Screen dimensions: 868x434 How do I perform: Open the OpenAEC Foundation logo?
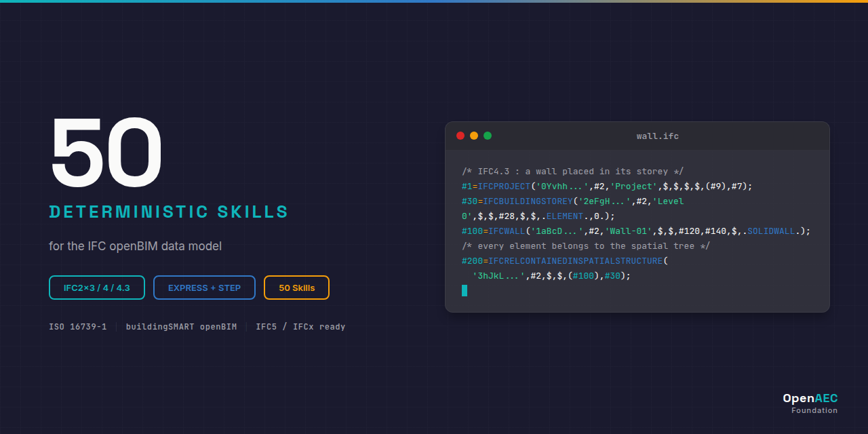810,403
